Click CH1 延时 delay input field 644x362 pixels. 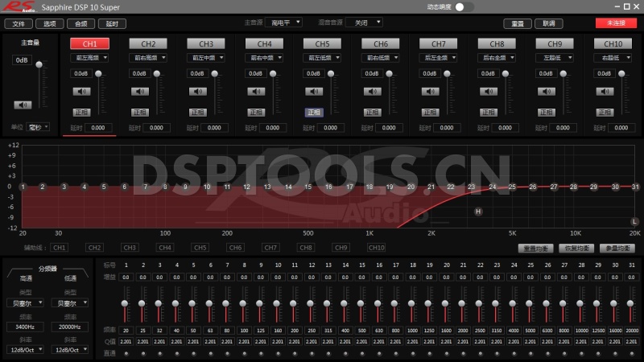pyautogui.click(x=97, y=128)
